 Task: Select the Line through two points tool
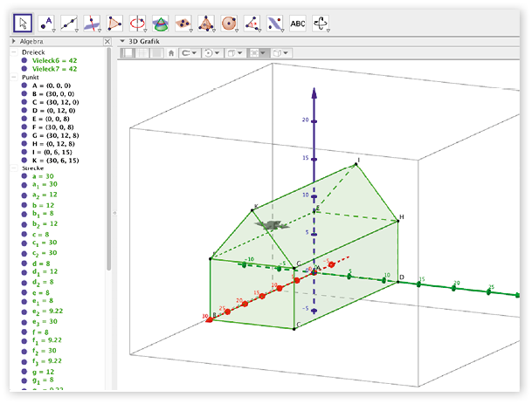point(69,23)
